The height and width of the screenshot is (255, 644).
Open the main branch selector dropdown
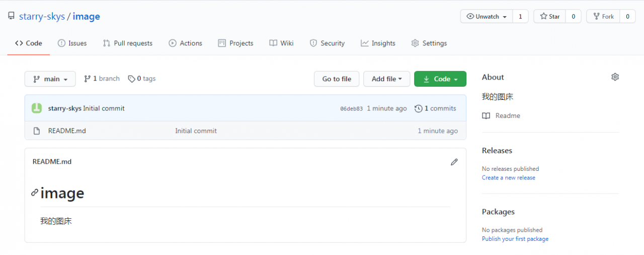point(50,79)
